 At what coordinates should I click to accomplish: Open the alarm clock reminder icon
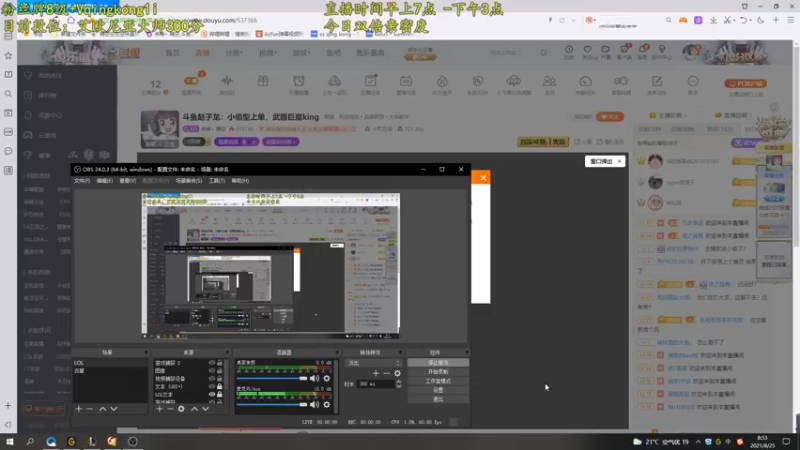pos(298,81)
